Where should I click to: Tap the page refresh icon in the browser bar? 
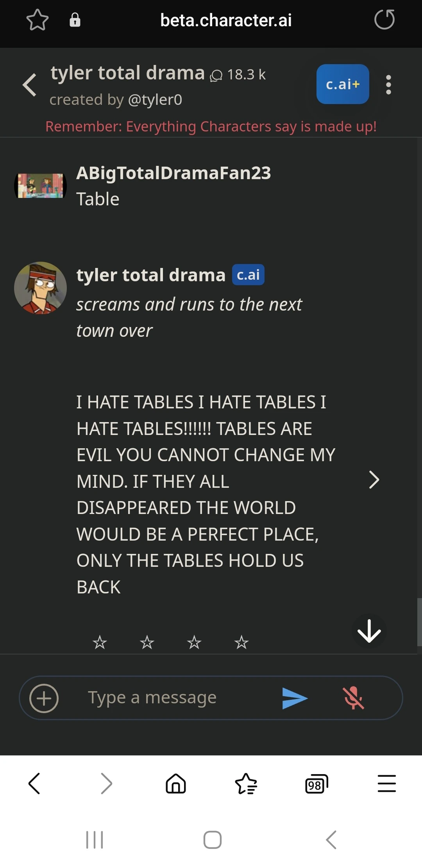coord(385,20)
